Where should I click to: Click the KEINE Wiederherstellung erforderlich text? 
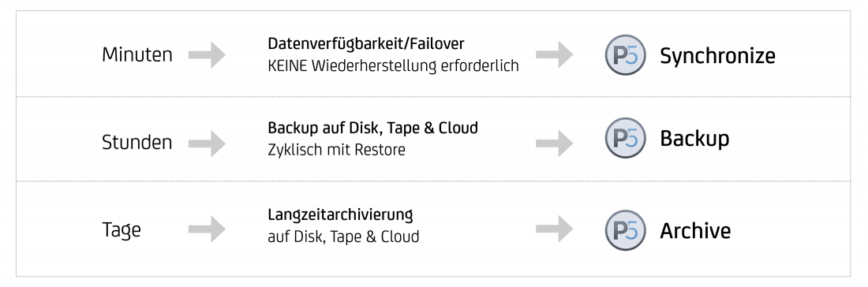394,65
